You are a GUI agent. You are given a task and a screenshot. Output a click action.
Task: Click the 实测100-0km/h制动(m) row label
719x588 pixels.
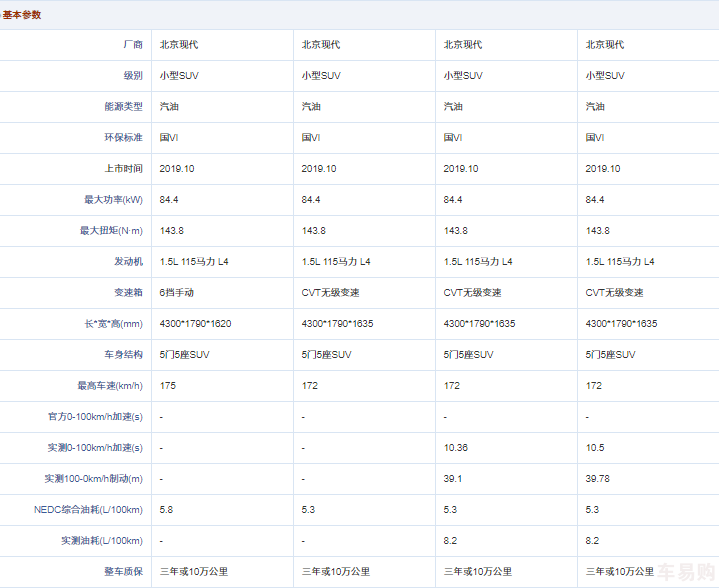pos(94,479)
